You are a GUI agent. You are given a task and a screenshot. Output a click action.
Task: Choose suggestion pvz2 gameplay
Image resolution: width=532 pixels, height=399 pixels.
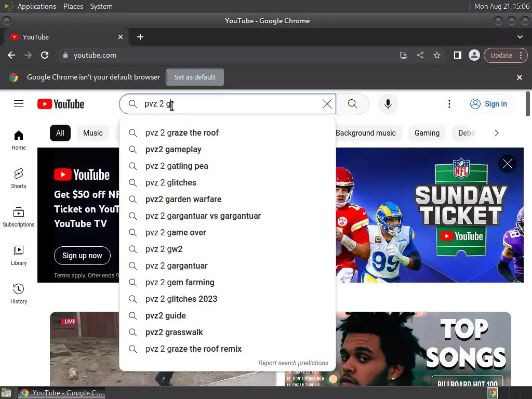(228, 149)
